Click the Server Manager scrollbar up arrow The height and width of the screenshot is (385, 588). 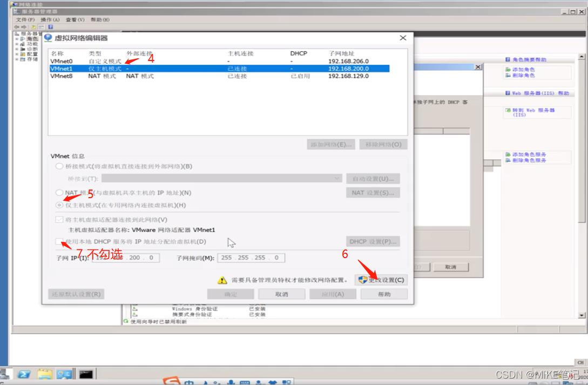[x=582, y=57]
